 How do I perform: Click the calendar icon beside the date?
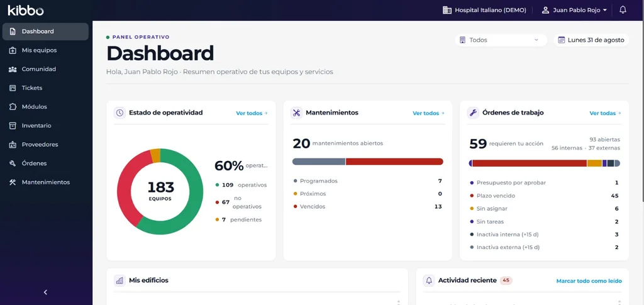coord(562,40)
